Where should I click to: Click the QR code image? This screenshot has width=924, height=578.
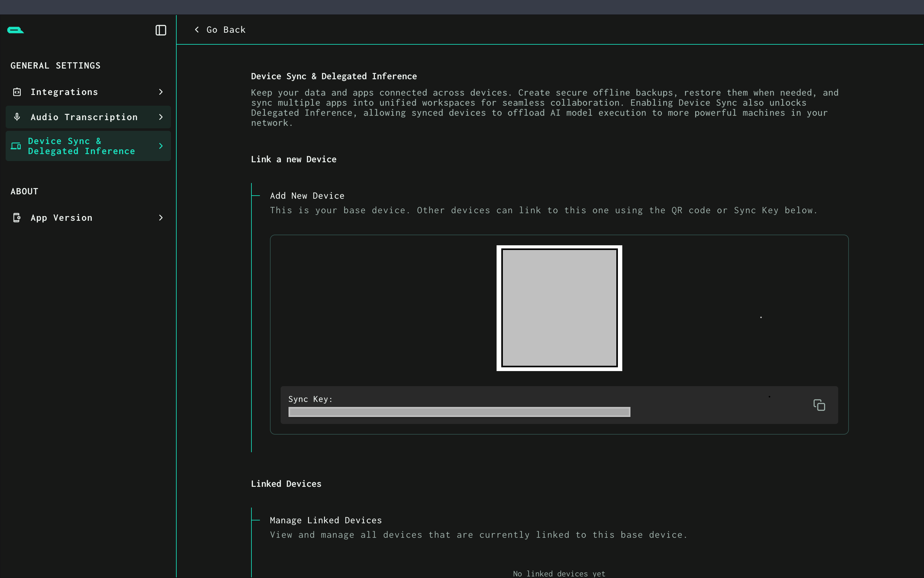coord(559,308)
